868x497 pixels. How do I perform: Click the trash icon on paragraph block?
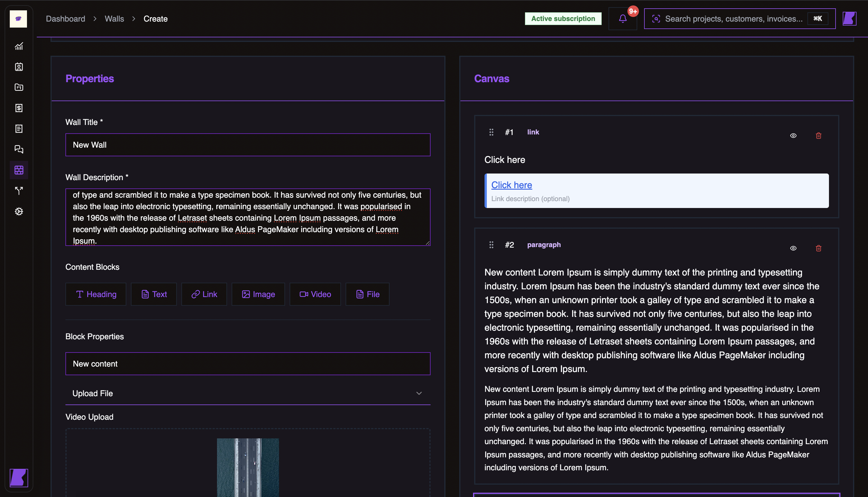tap(818, 248)
